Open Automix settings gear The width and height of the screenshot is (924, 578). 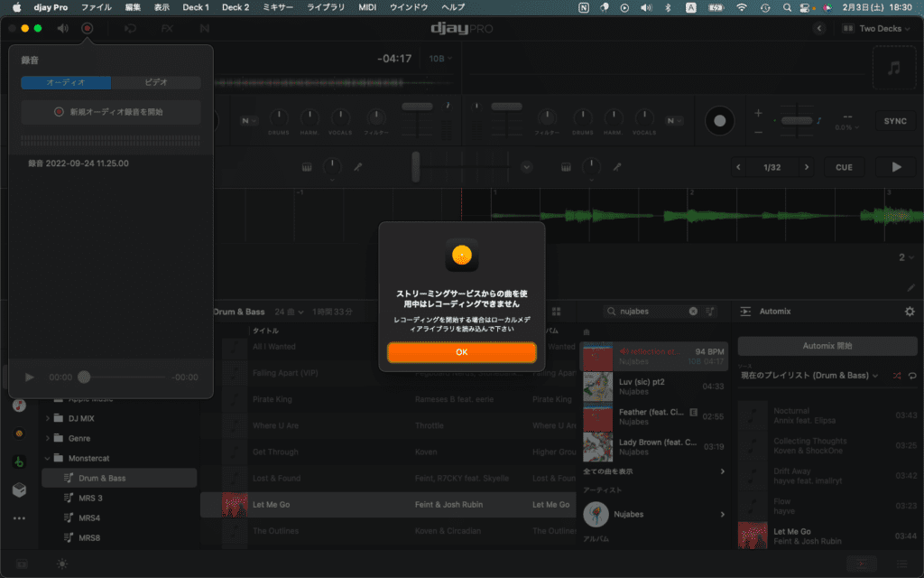[910, 312]
